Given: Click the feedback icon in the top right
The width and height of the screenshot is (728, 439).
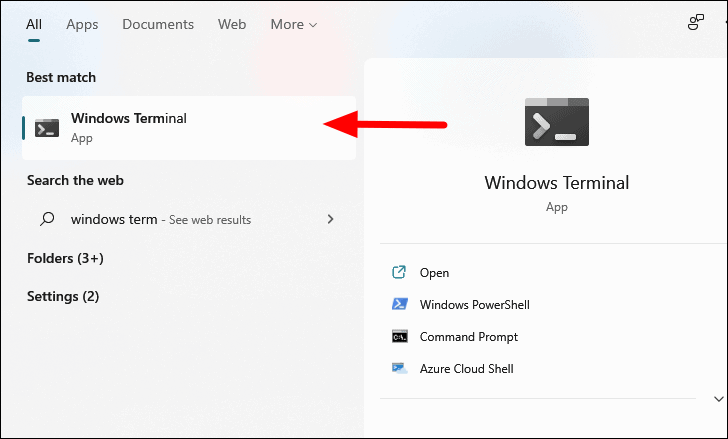Looking at the screenshot, I should coord(696,22).
